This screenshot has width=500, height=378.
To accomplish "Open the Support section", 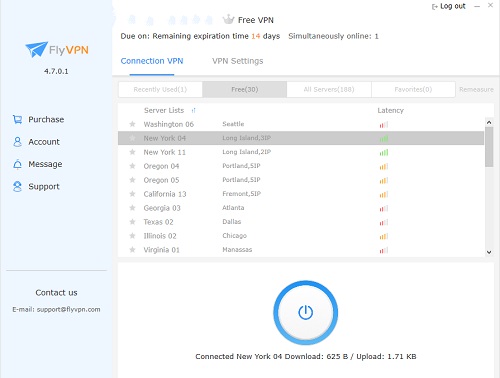I will 36,186.
